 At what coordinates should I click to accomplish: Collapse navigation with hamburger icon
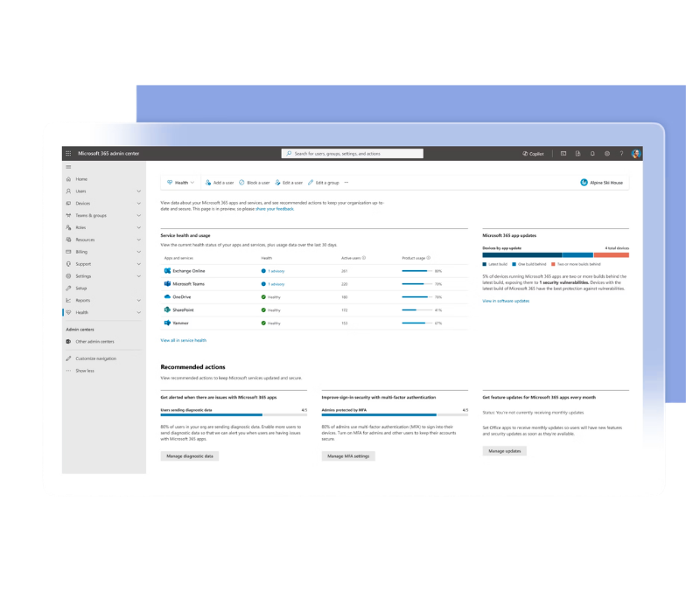[x=68, y=166]
